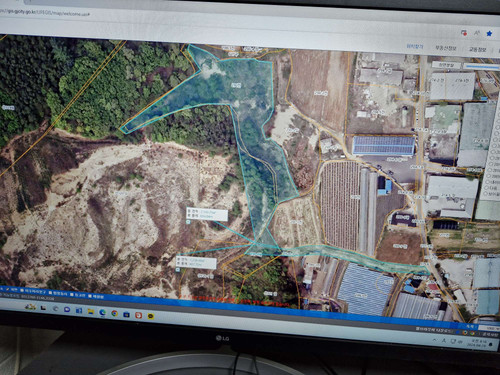The height and width of the screenshot is (375, 500).
Task: Open Google Chrome from the taskbar
Action: (115, 313)
